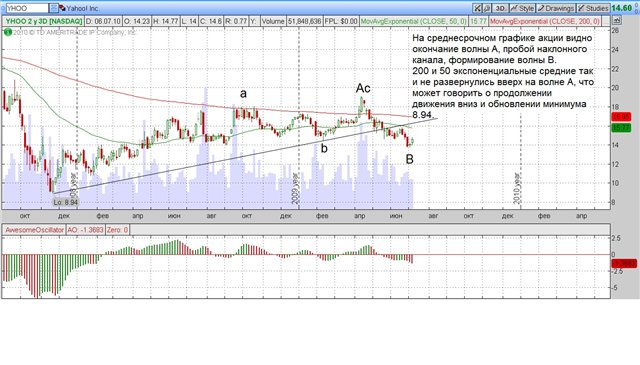Click the small chart icon above price axis
Viewport: 640px width, 365px height.
point(616,21)
